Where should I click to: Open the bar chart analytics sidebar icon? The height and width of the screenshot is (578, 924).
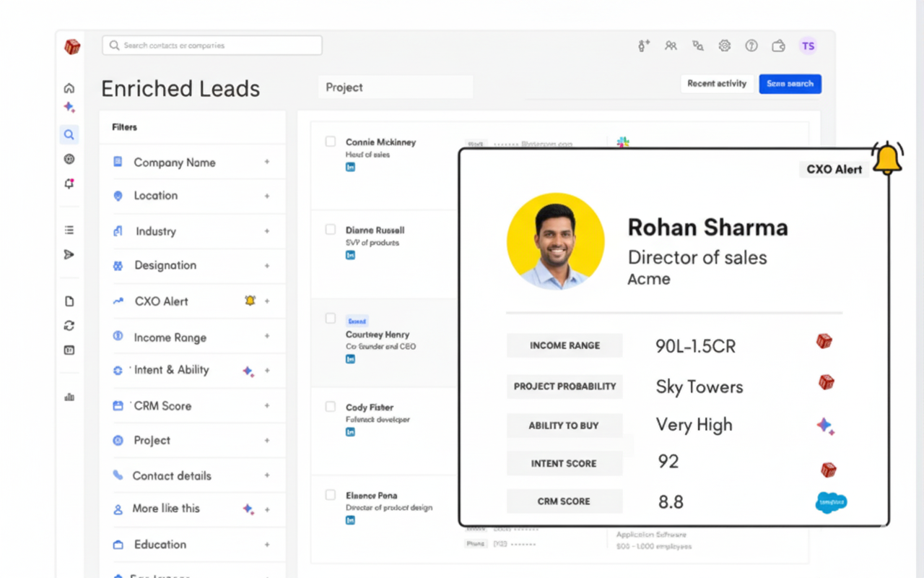pyautogui.click(x=69, y=397)
